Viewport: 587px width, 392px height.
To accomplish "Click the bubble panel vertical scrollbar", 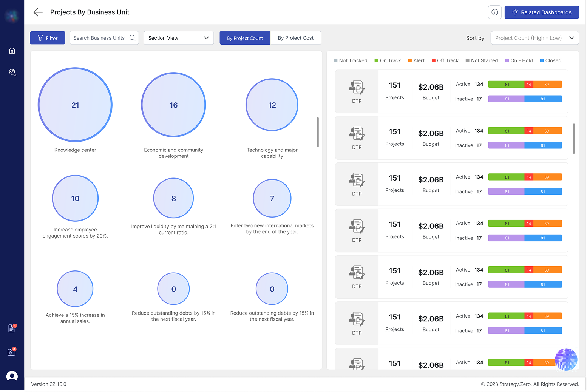I will 318,132.
